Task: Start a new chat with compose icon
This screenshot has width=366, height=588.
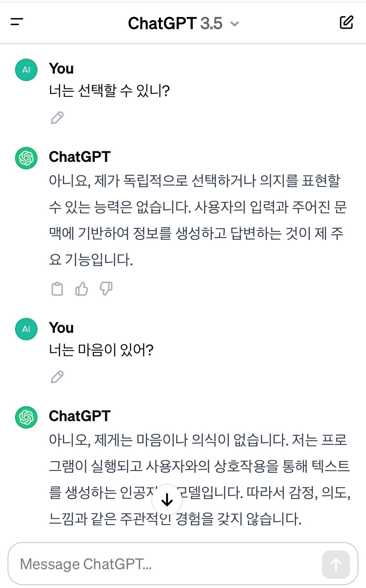Action: pyautogui.click(x=346, y=22)
